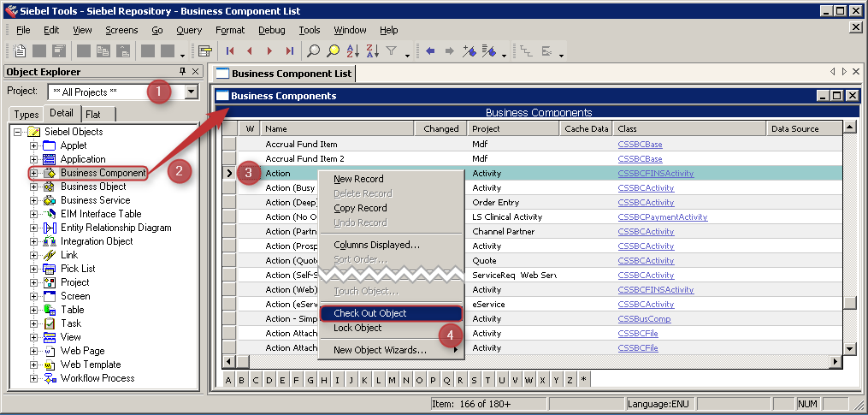Expand the Screen tree node

33,296
